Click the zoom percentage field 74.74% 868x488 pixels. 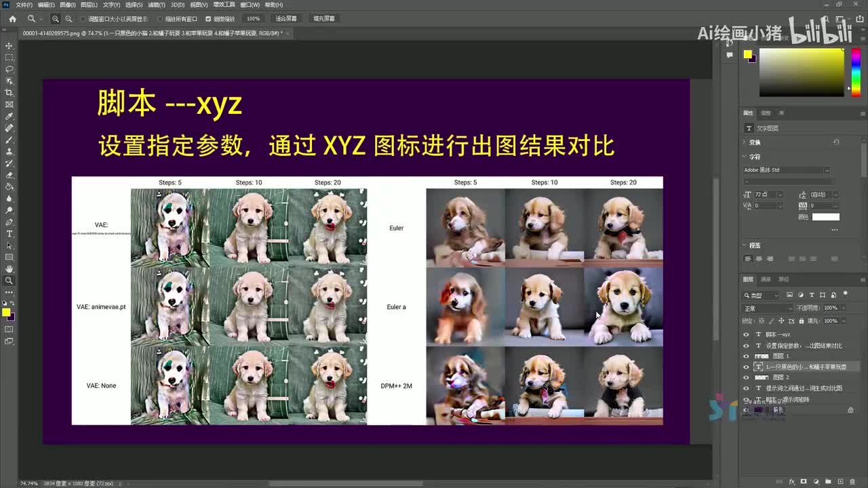tap(28, 483)
